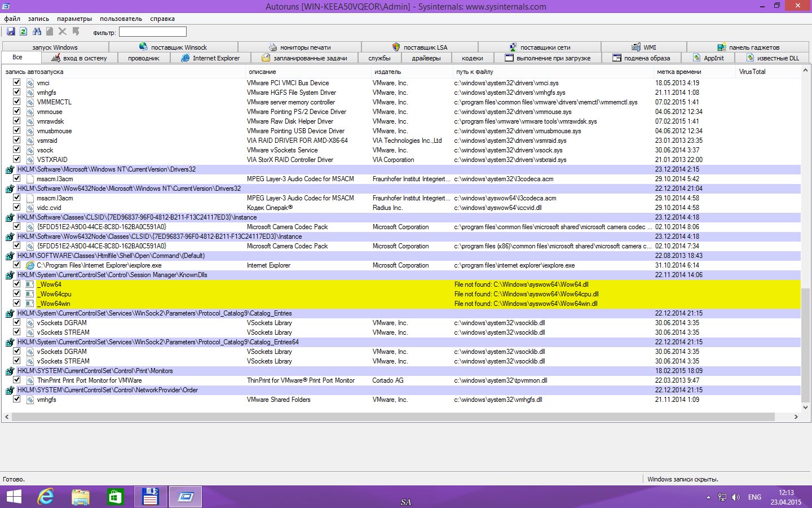Click the horizontal scrollbar thumb
Image resolution: width=812 pixels, height=508 pixels.
tap(393, 417)
